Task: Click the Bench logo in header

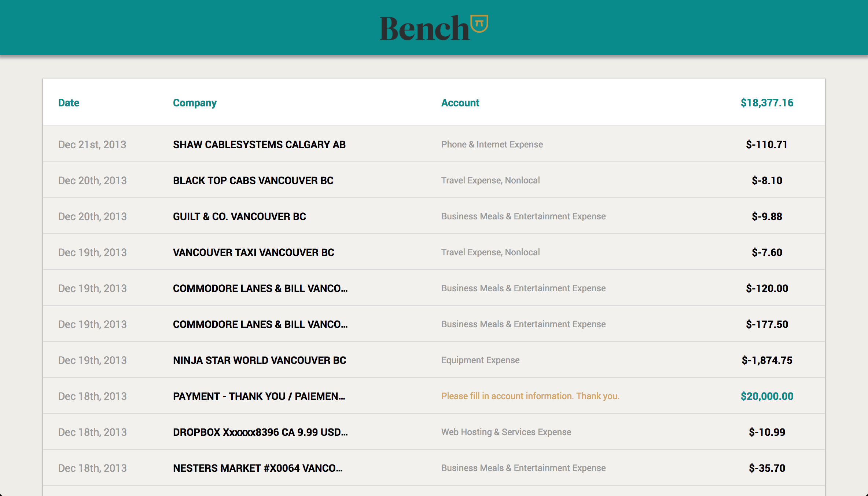Action: [x=433, y=28]
